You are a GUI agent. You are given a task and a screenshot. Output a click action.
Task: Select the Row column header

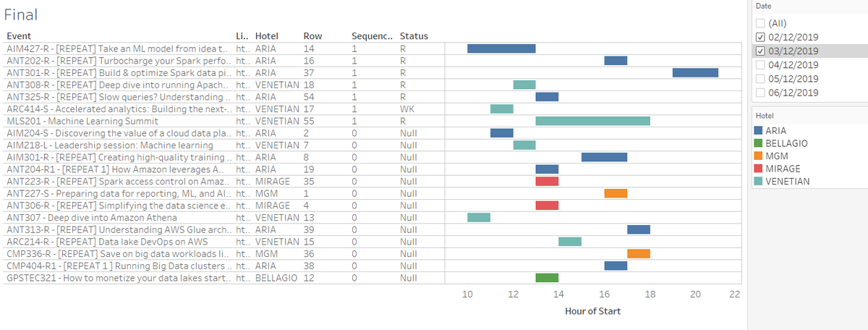[x=312, y=36]
